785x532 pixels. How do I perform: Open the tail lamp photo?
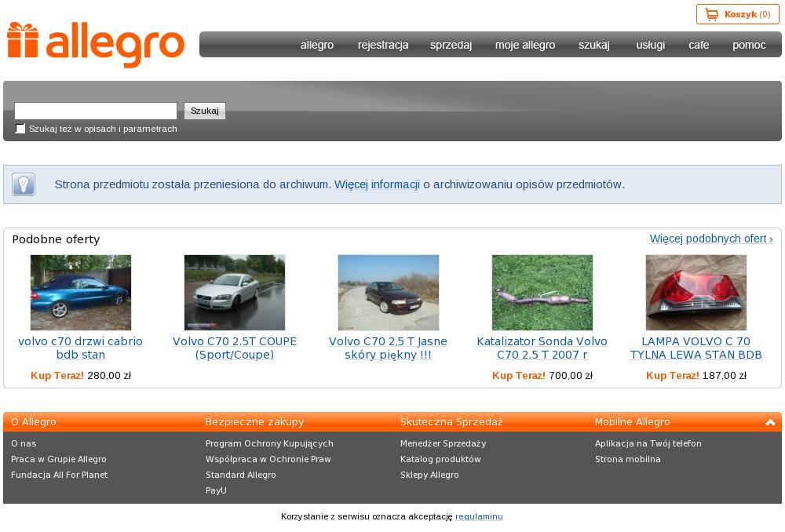point(696,292)
